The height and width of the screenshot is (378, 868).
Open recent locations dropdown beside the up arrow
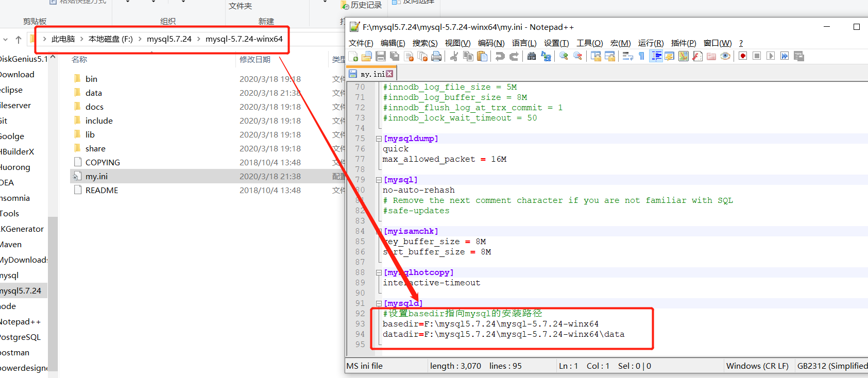[5, 39]
